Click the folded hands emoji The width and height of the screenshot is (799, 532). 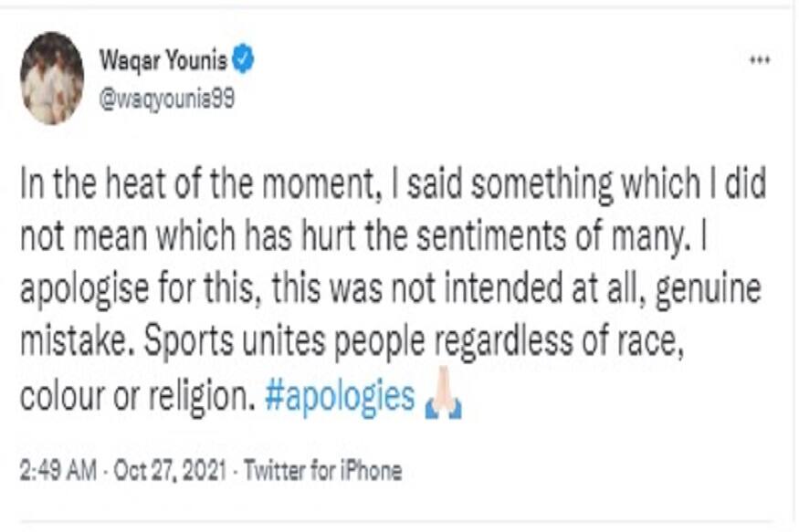click(x=445, y=401)
